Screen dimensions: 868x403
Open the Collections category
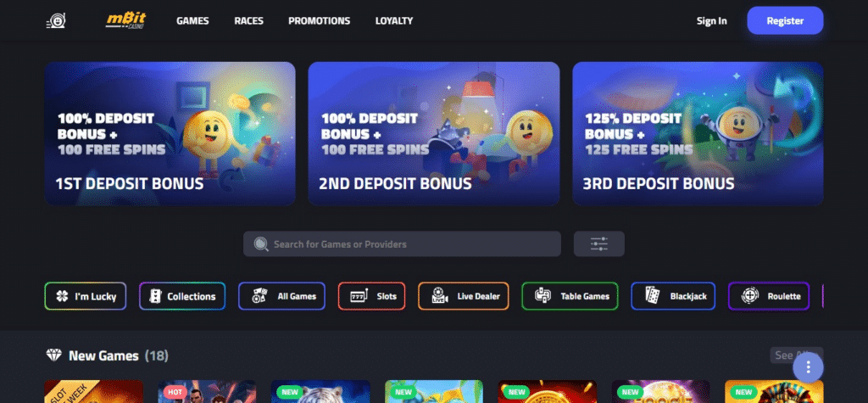click(x=182, y=296)
